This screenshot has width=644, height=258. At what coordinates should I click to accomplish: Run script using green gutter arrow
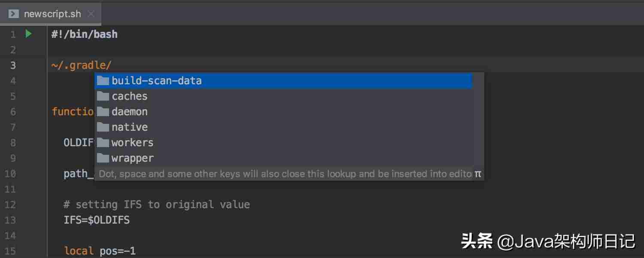click(28, 34)
